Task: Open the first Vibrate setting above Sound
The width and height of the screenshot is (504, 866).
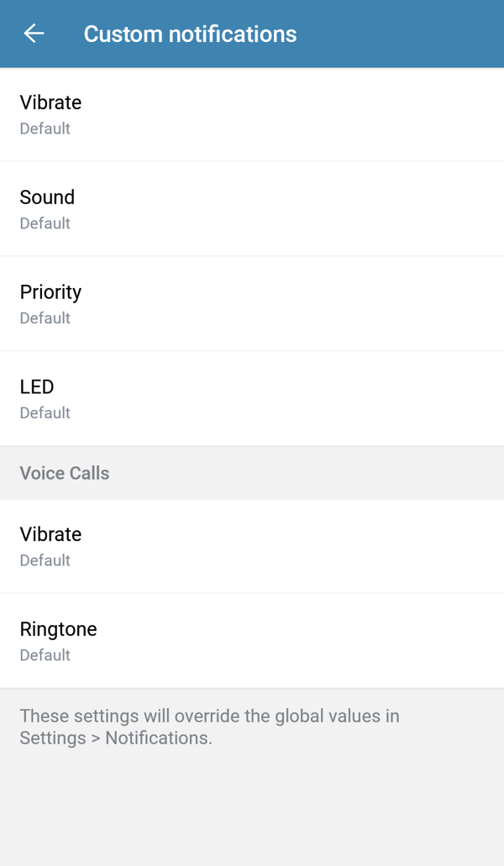Action: pos(51,102)
